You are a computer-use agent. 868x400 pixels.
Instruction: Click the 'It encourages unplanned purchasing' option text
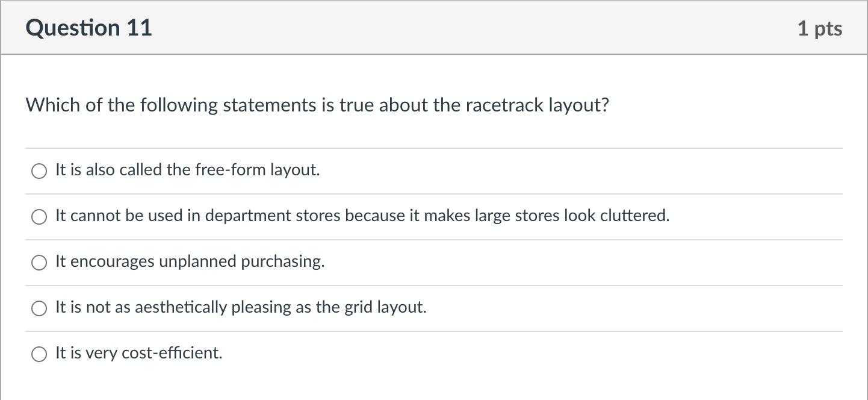click(x=190, y=261)
